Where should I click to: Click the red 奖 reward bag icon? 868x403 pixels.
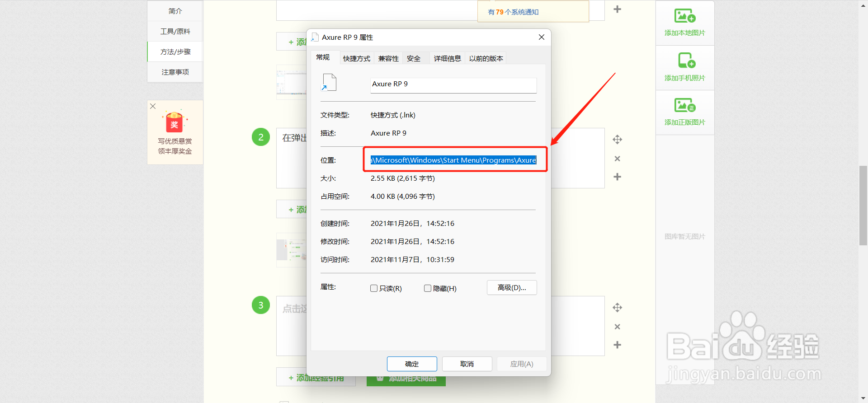point(175,121)
